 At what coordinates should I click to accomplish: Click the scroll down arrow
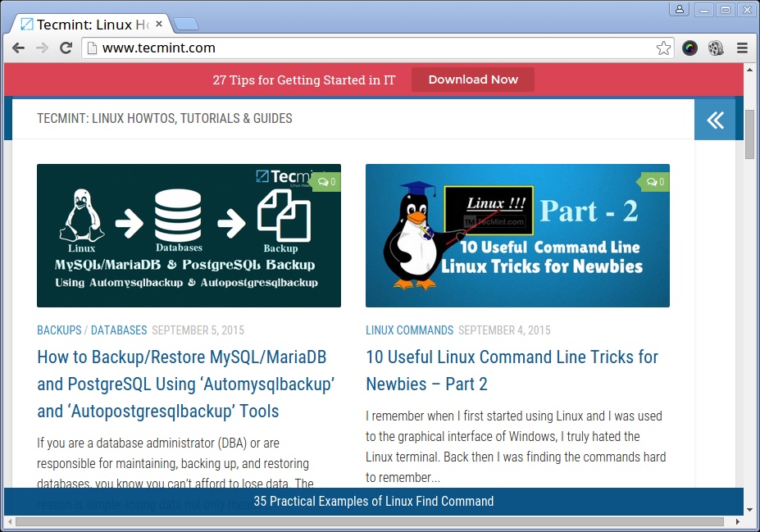[749, 510]
